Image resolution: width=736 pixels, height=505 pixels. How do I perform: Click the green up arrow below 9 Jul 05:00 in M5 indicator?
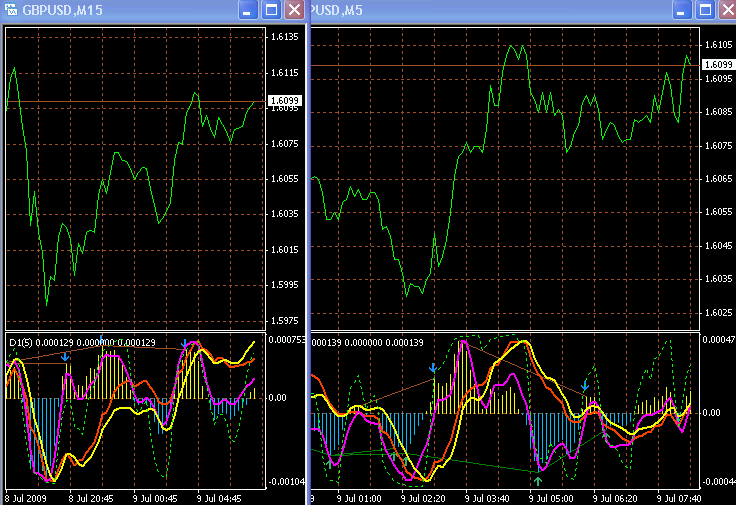(538, 481)
